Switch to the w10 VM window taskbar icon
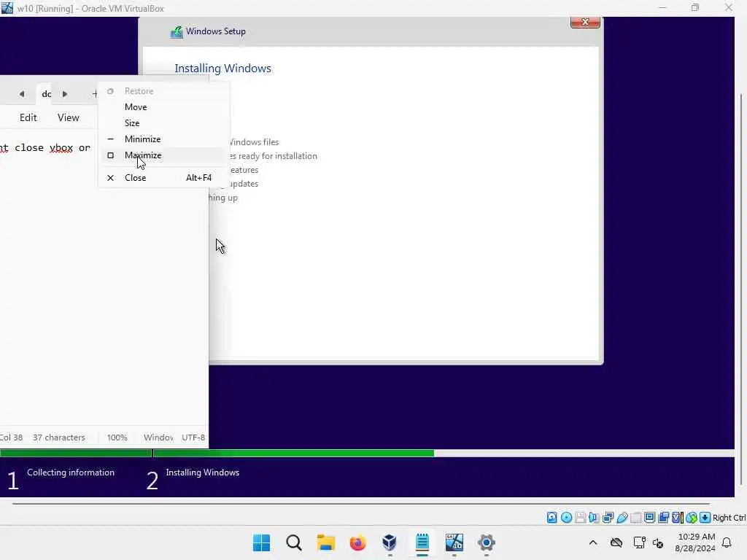The height and width of the screenshot is (560, 747). click(x=454, y=542)
